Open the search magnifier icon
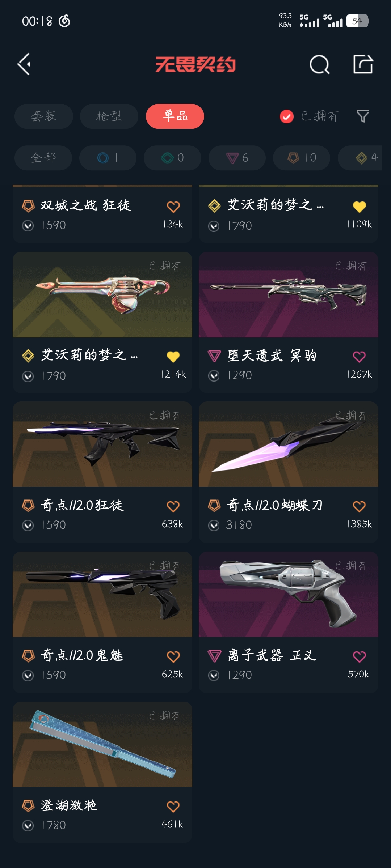391x868 pixels. pyautogui.click(x=320, y=65)
